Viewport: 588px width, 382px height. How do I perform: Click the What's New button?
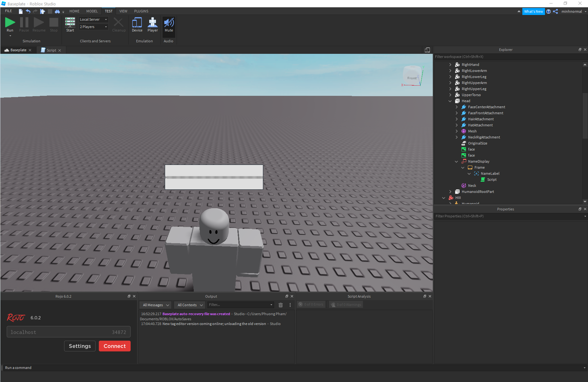[534, 11]
